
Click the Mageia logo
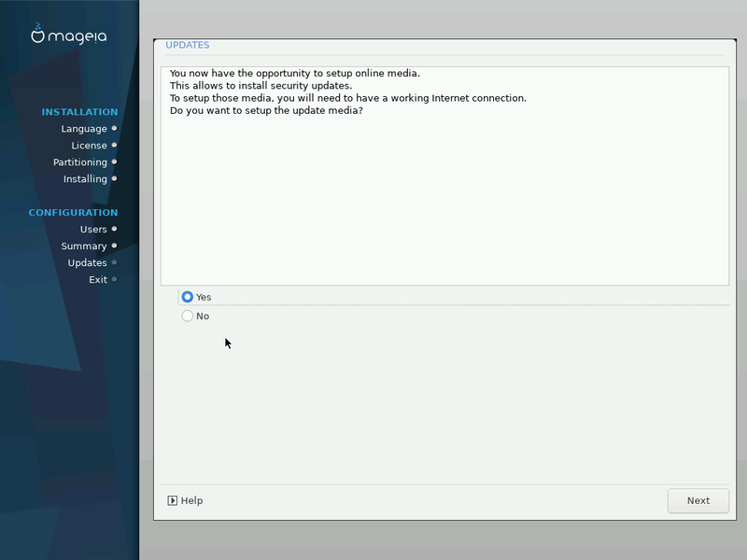(x=69, y=35)
